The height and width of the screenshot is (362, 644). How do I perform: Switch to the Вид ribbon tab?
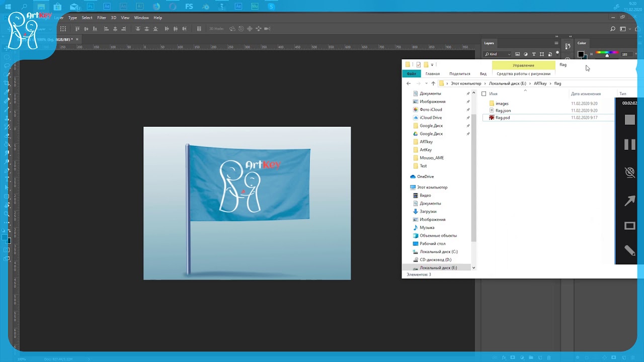pos(483,74)
